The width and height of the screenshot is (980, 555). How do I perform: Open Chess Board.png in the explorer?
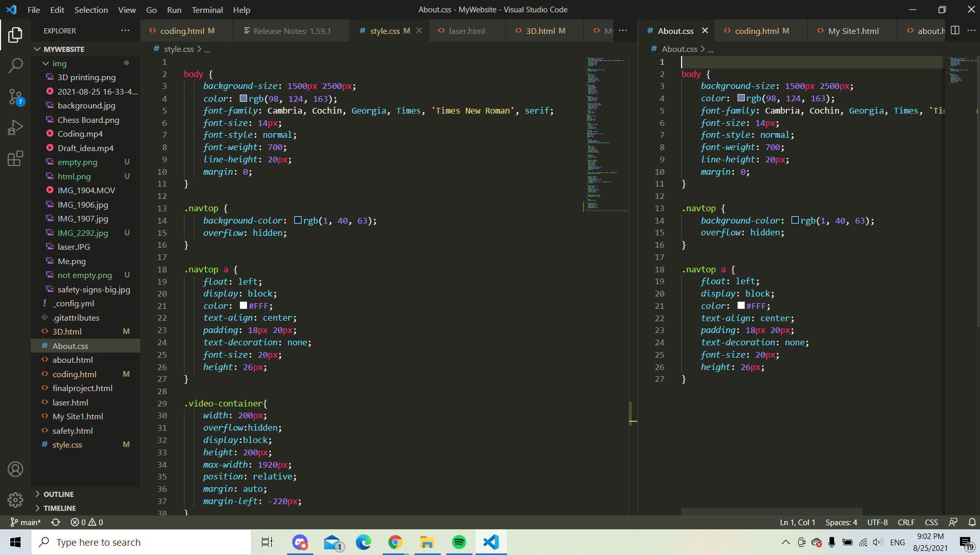[85, 120]
